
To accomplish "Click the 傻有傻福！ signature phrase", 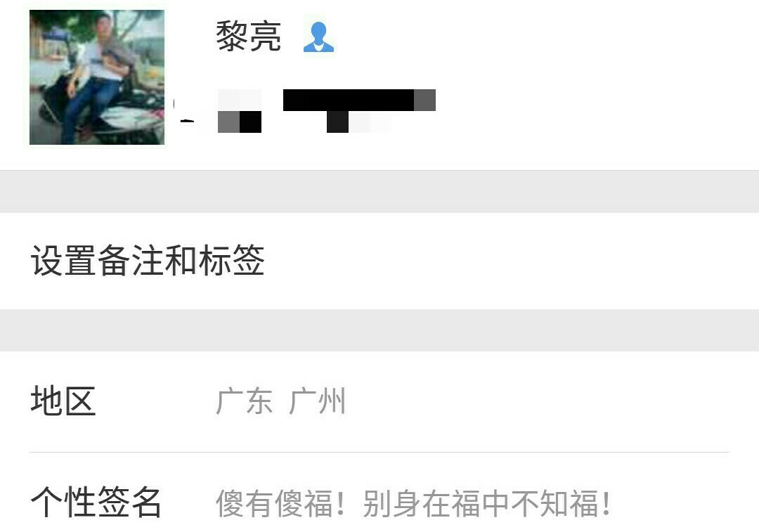I will 280,503.
